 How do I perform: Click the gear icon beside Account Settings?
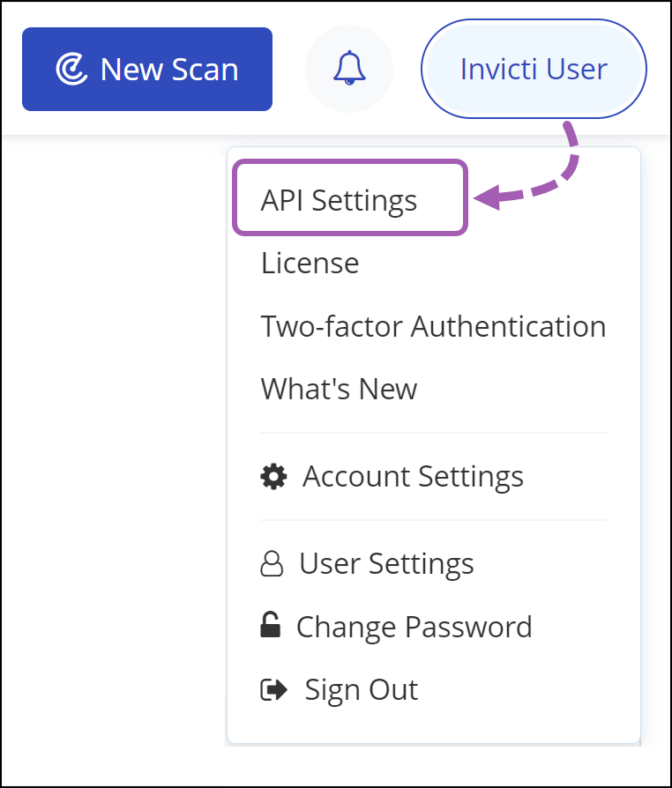pyautogui.click(x=273, y=476)
